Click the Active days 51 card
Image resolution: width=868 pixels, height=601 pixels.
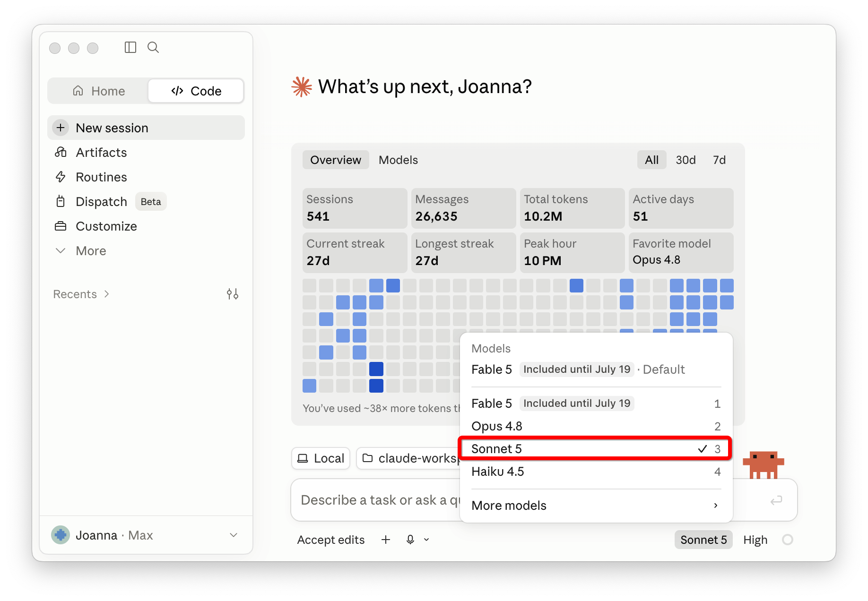coord(681,208)
